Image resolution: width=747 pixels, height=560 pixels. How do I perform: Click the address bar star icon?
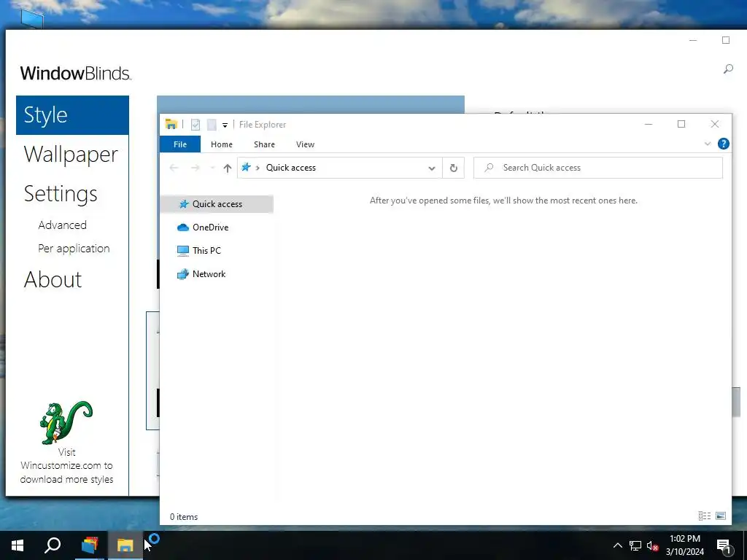coord(246,167)
